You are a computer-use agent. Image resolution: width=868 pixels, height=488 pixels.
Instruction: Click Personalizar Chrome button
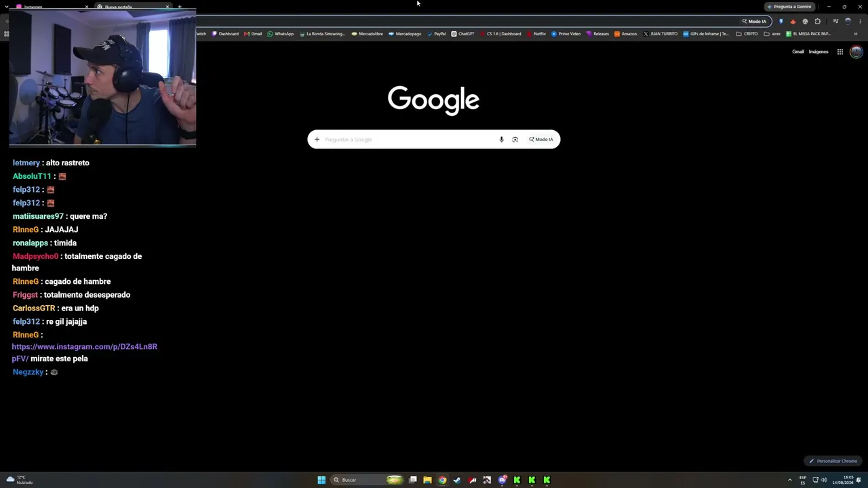[833, 461]
